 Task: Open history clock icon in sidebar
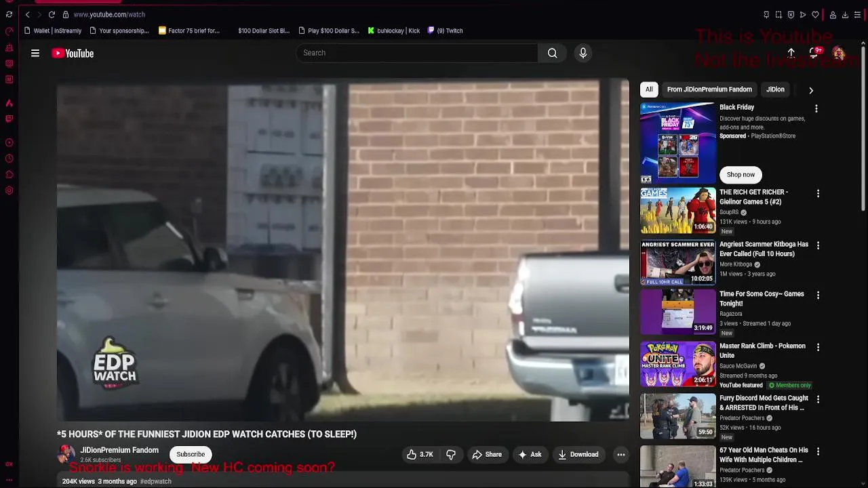pyautogui.click(x=9, y=159)
